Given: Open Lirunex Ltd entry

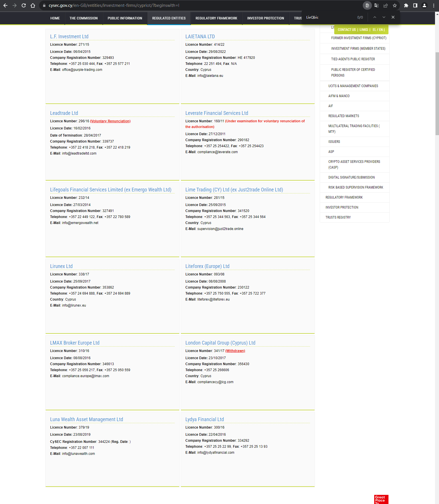Looking at the screenshot, I should coord(61,266).
